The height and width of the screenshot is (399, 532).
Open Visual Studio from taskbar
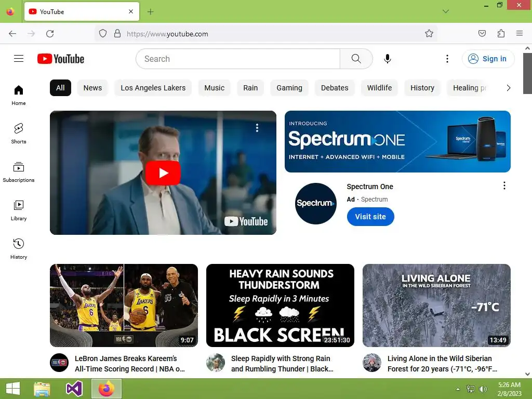[74, 389]
